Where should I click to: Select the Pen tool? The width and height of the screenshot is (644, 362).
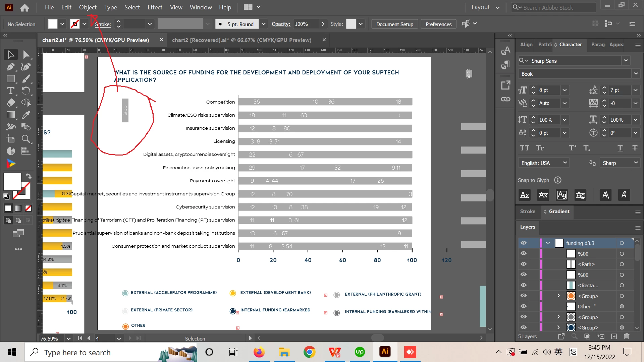click(10, 67)
